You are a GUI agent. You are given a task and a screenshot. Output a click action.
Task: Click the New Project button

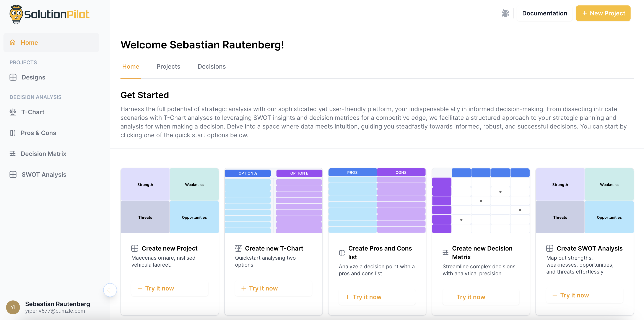(x=603, y=13)
